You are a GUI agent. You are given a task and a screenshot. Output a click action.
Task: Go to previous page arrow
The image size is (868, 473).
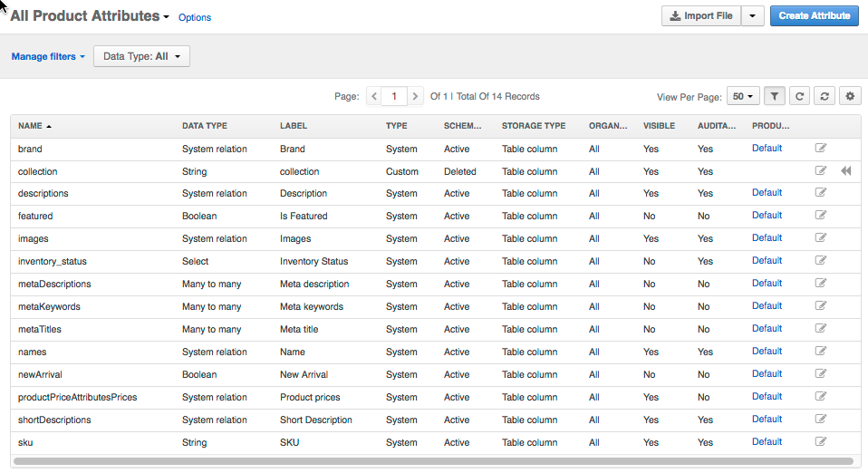pos(374,96)
